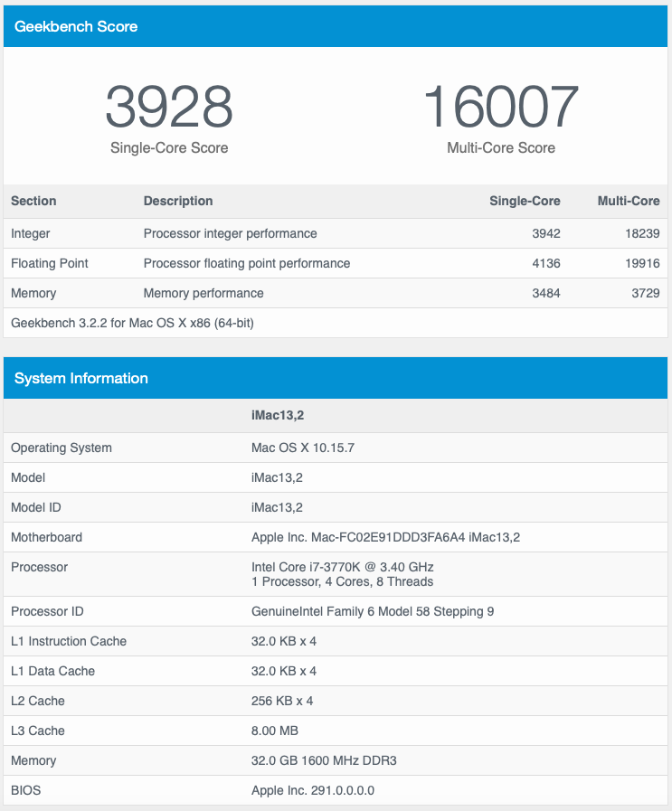Click the Multi-Core column header

click(x=629, y=201)
